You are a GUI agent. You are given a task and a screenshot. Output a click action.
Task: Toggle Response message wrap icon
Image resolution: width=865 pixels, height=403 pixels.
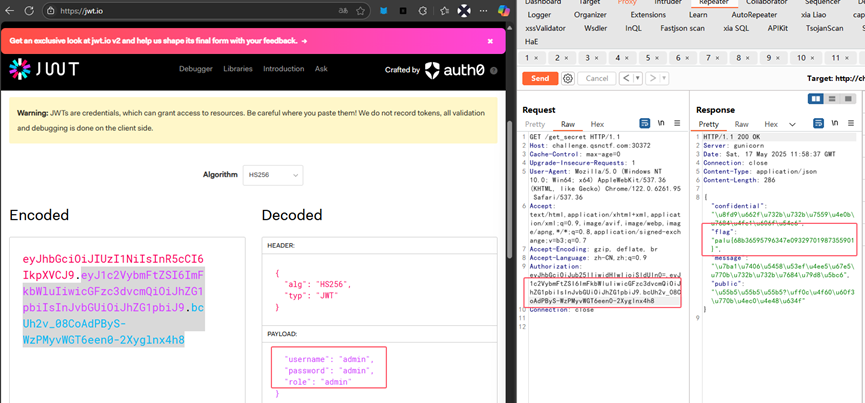click(819, 123)
